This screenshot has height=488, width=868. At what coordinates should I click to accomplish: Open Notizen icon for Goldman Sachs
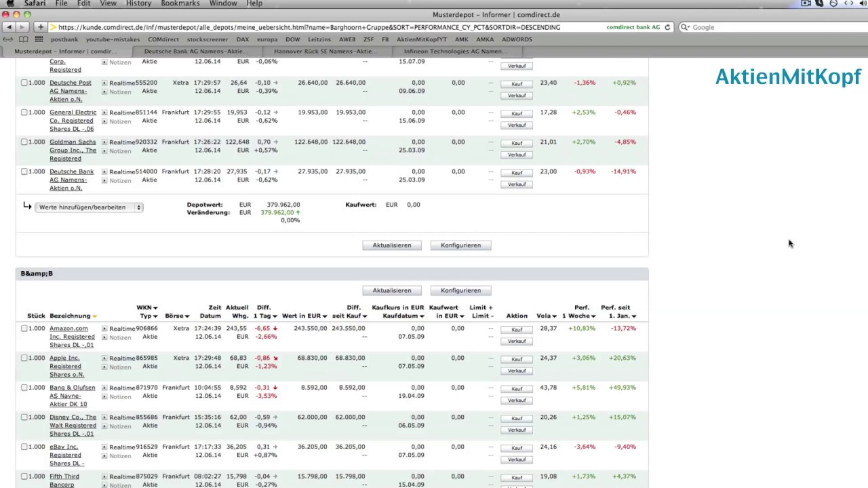point(104,151)
